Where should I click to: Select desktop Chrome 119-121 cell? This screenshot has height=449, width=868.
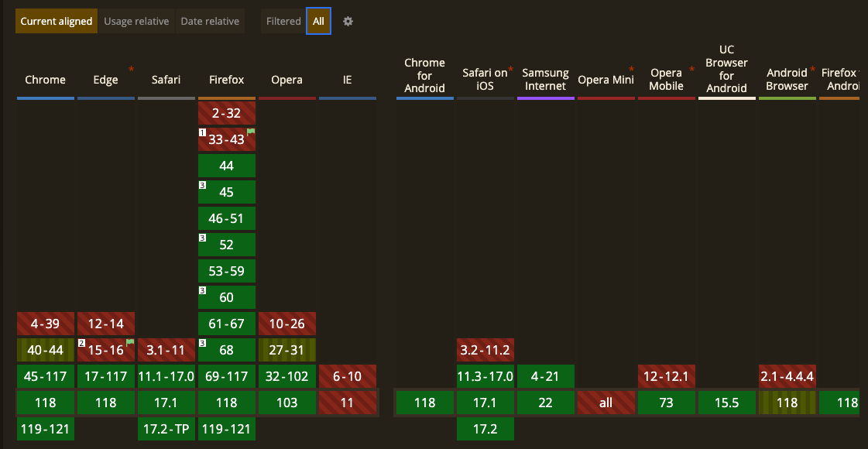coord(46,429)
